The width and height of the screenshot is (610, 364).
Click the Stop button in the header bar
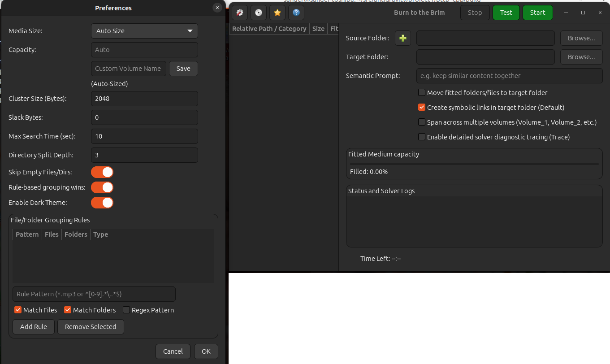475,13
